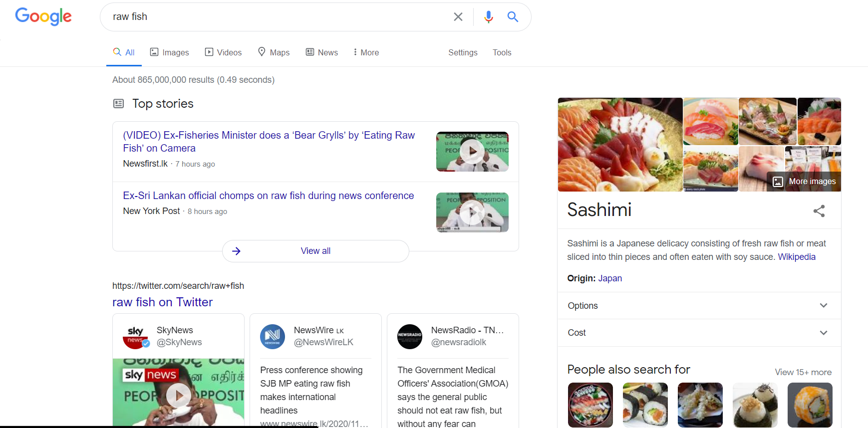Screen dimensions: 868x428
Task: Open the nigiri sushi image in panel
Action: pyautogui.click(x=710, y=121)
